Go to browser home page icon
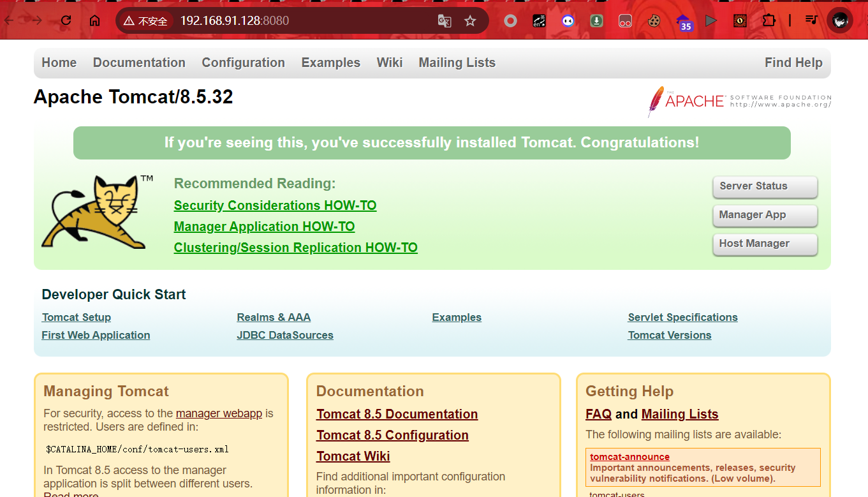868x497 pixels. (94, 20)
